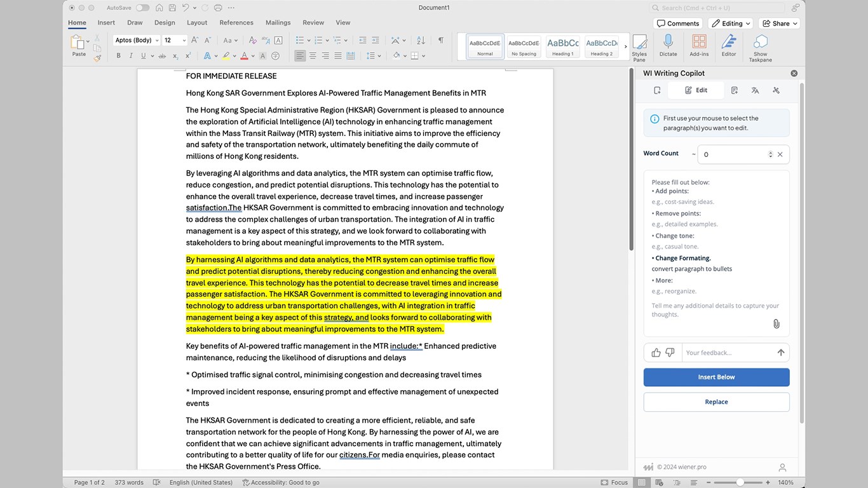This screenshot has height=488, width=868.
Task: Open the font name dropdown Aptos (Body)
Action: coord(137,40)
